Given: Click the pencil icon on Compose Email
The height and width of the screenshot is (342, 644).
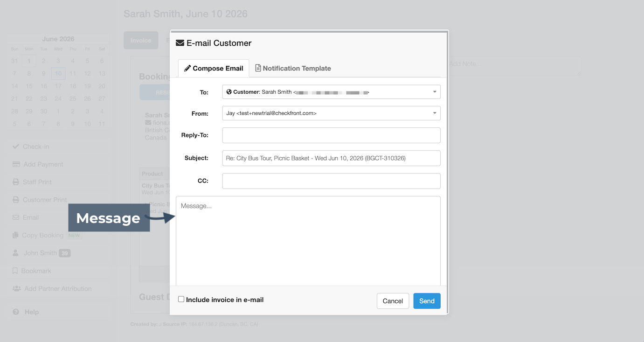Looking at the screenshot, I should pyautogui.click(x=187, y=68).
